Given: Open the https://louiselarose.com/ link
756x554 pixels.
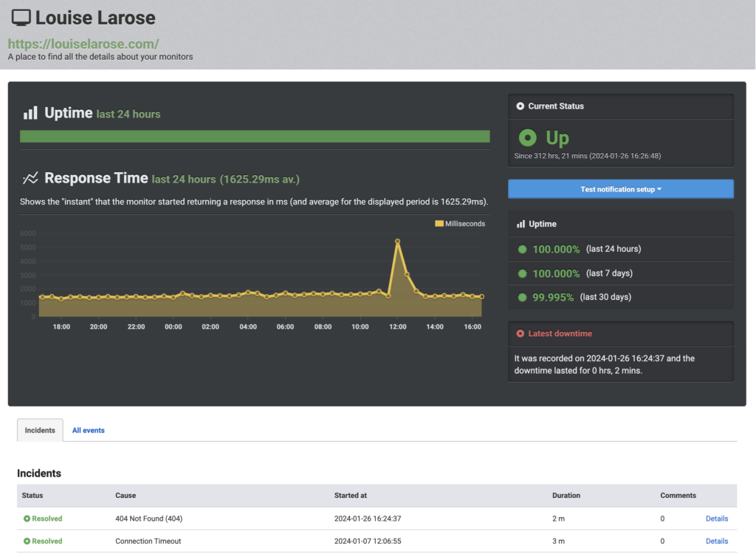Looking at the screenshot, I should tap(83, 44).
